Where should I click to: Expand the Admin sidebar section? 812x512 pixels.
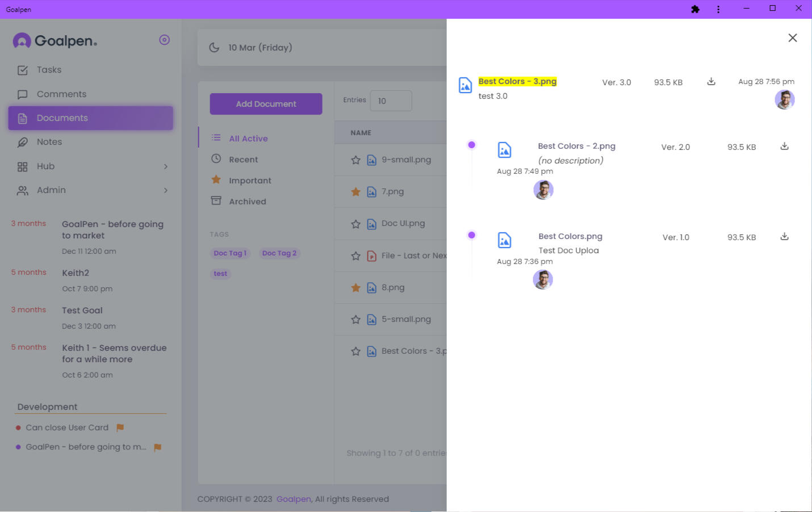166,190
